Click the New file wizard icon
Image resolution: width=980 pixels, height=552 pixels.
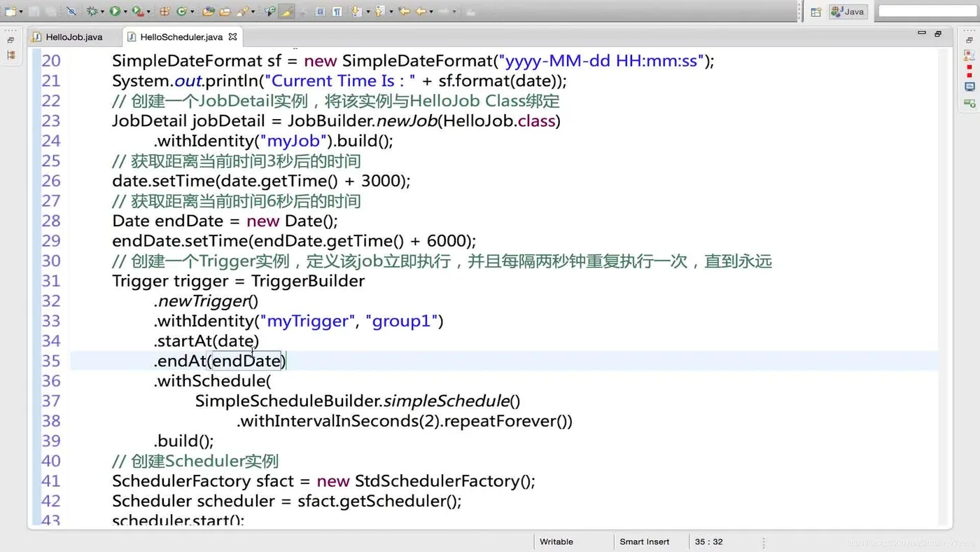10,11
